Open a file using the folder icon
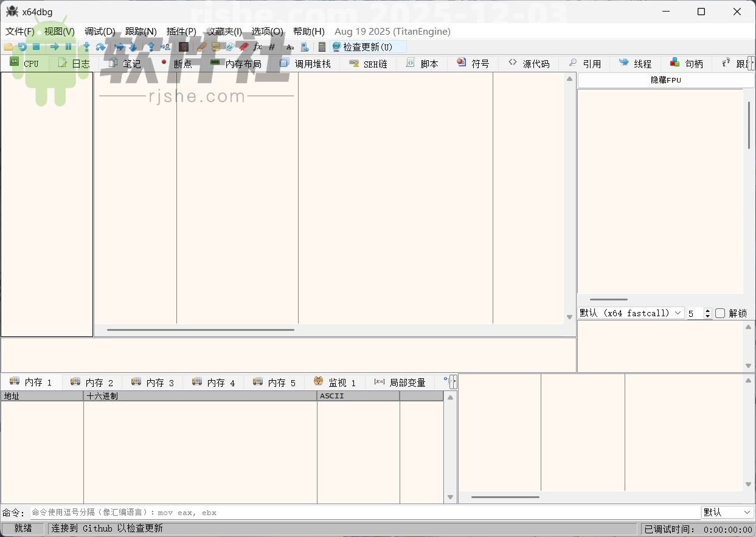The image size is (756, 537). [9, 47]
